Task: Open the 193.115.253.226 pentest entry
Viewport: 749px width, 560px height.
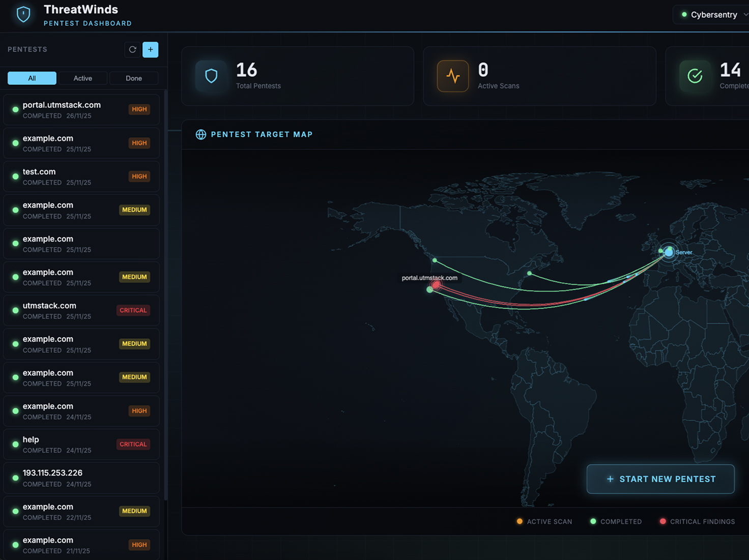Action: pyautogui.click(x=81, y=478)
